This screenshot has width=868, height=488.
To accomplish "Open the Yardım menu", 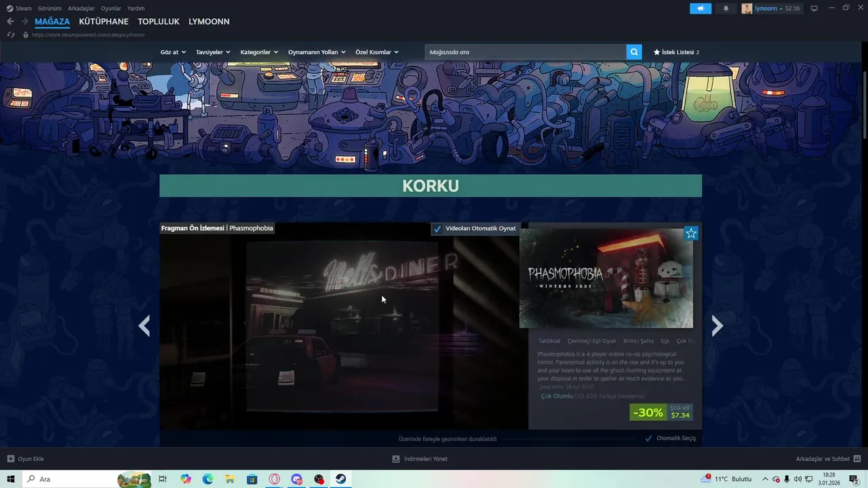I will [x=136, y=8].
